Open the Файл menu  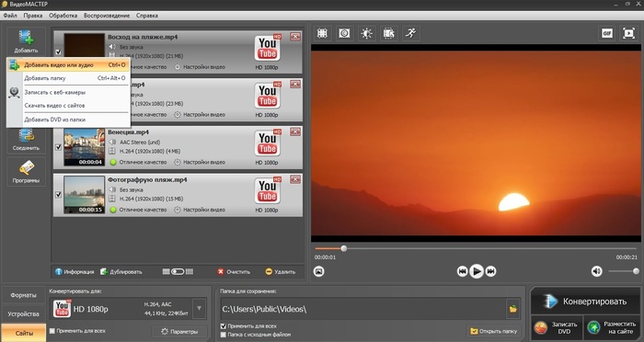(x=10, y=16)
